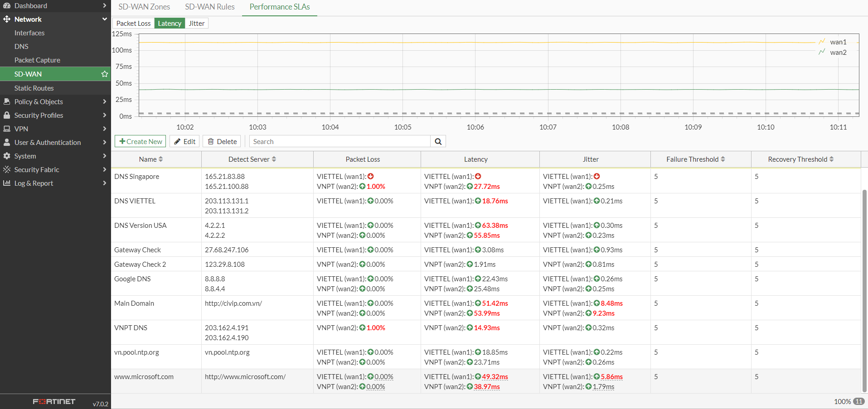Click the SD-WAN favorite star icon

click(x=105, y=74)
